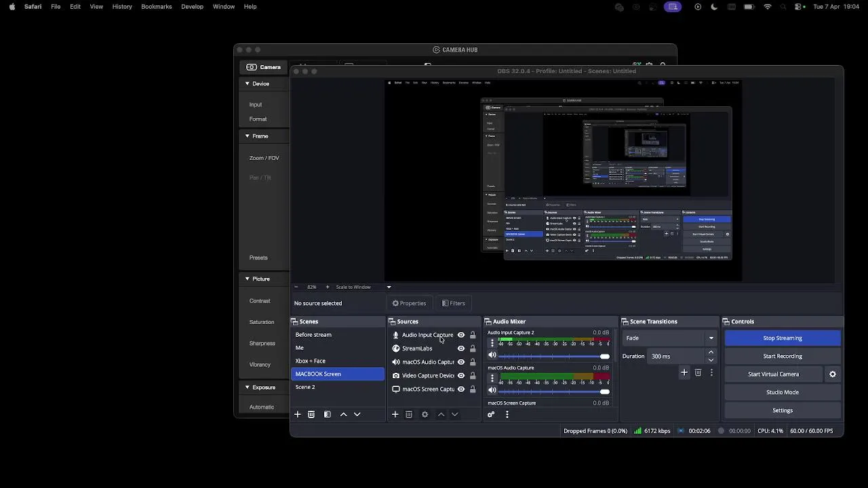
Task: Add a scene transition with the plus icon
Action: 684,372
